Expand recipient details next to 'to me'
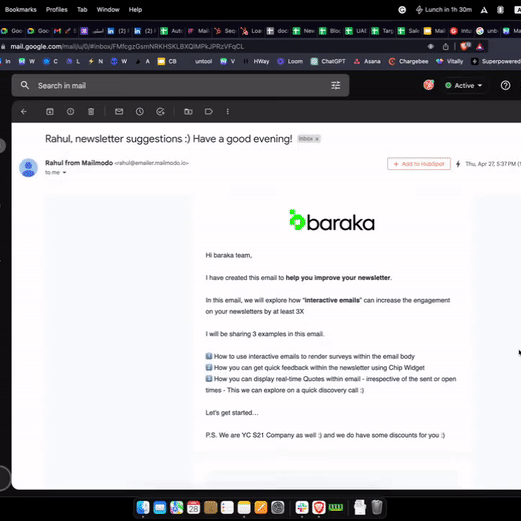This screenshot has height=521, width=521. (x=64, y=172)
